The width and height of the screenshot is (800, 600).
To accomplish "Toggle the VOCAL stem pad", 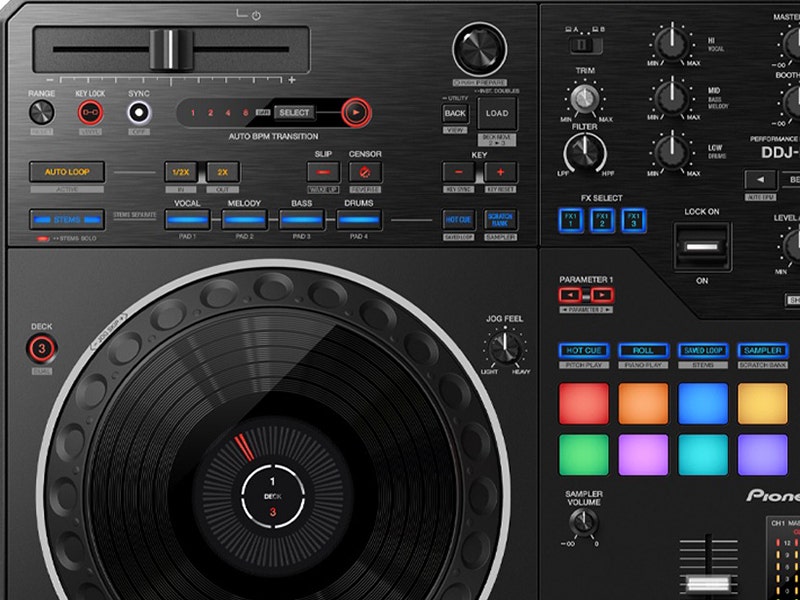I will tap(187, 220).
